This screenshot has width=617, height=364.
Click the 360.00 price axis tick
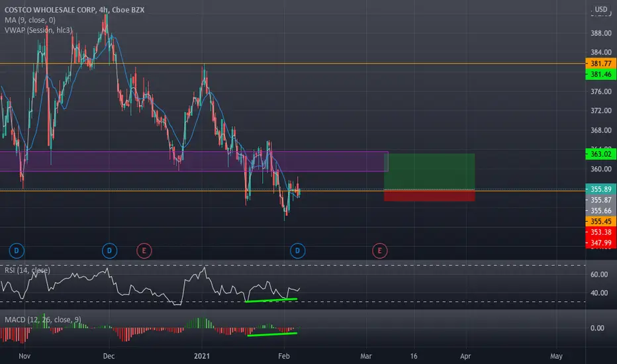tap(601, 169)
